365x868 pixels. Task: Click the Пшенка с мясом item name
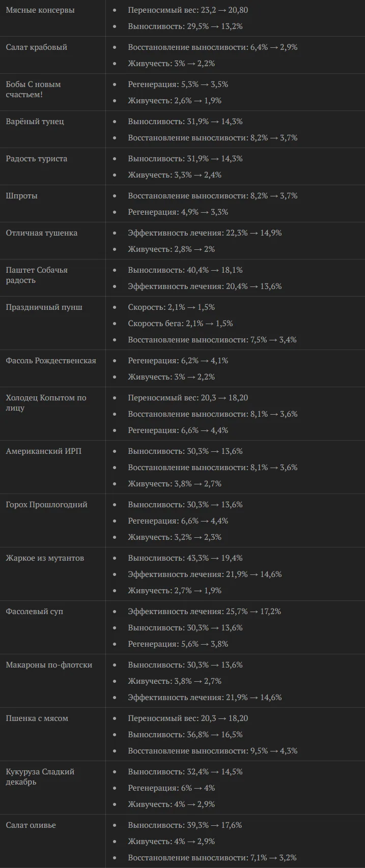37,718
